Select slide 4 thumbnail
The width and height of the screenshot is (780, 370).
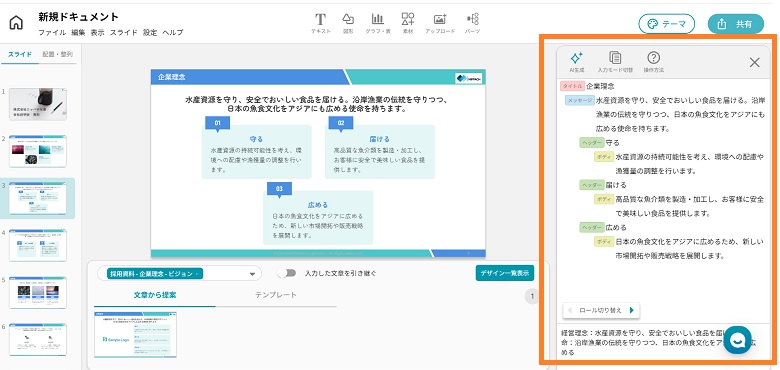point(38,245)
